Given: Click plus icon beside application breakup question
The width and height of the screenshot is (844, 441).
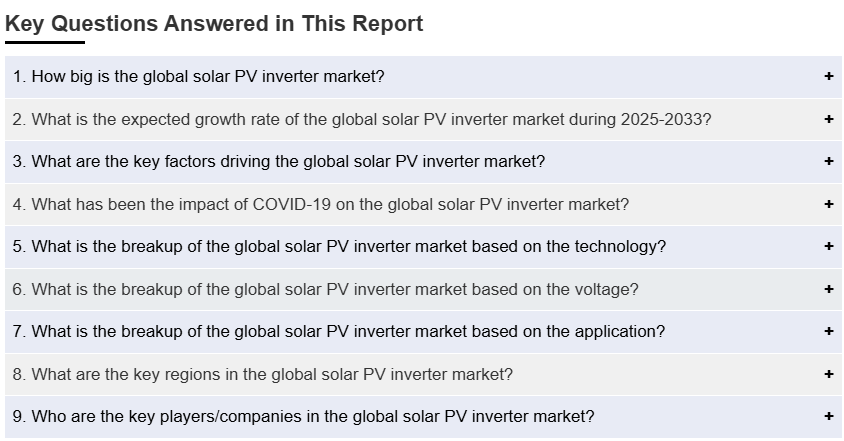Looking at the screenshot, I should [829, 331].
